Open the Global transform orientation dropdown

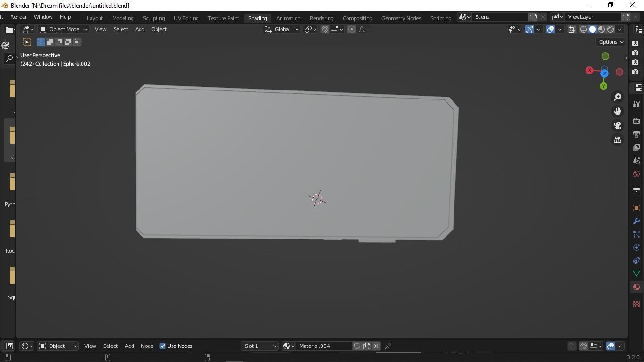[x=281, y=29]
